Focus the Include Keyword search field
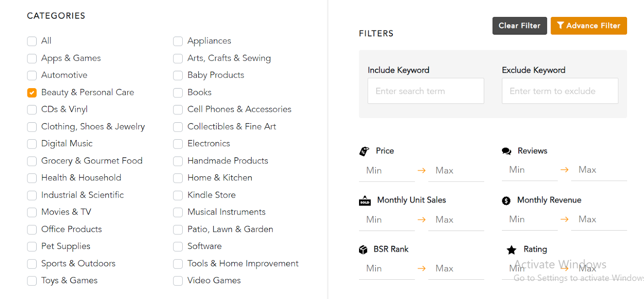The height and width of the screenshot is (299, 644). point(425,91)
